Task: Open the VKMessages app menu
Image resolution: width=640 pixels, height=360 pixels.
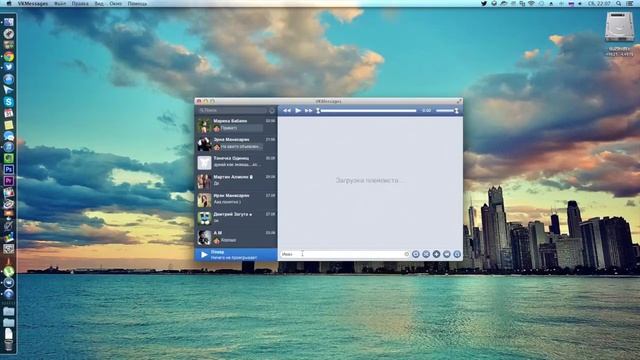Action: click(33, 3)
